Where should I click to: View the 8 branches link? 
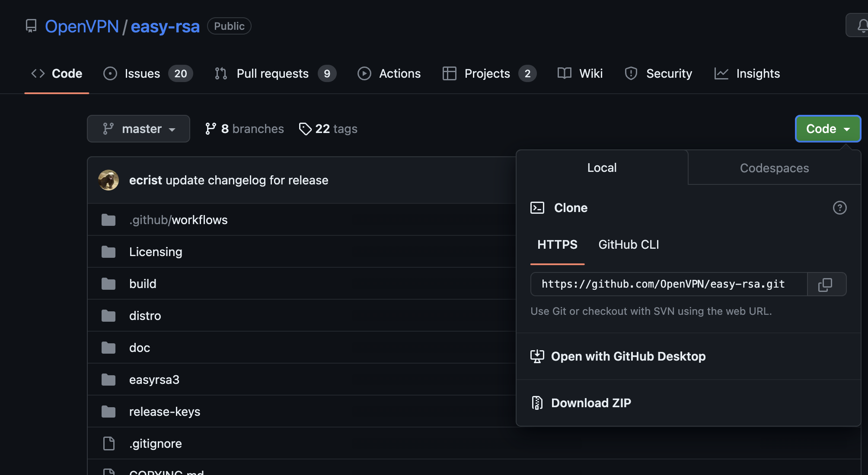point(245,129)
